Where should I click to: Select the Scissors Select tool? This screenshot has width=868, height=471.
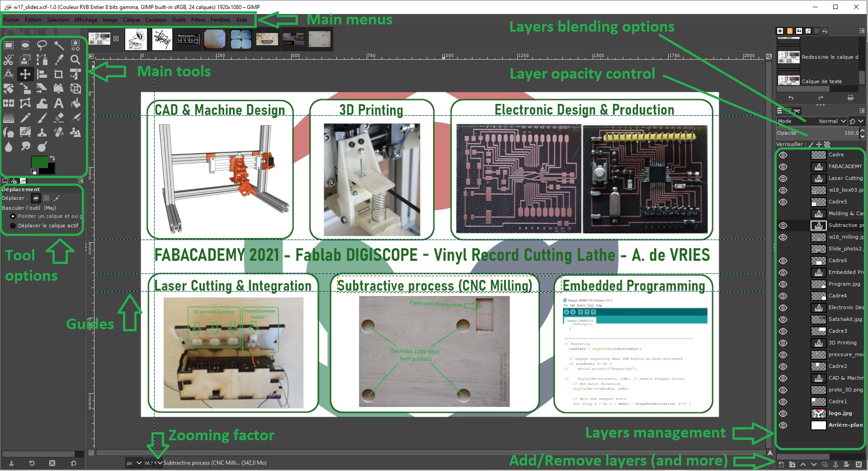[9, 60]
